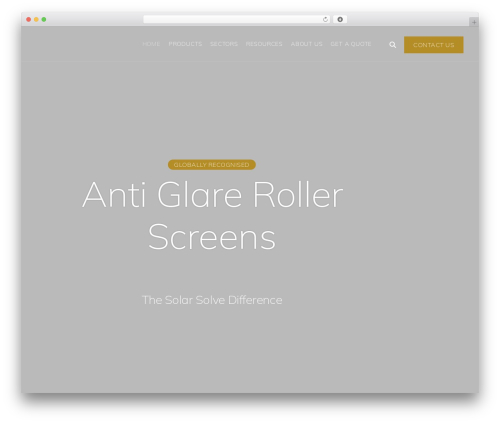
Task: Maximize the window with the green button
Action: pyautogui.click(x=44, y=20)
